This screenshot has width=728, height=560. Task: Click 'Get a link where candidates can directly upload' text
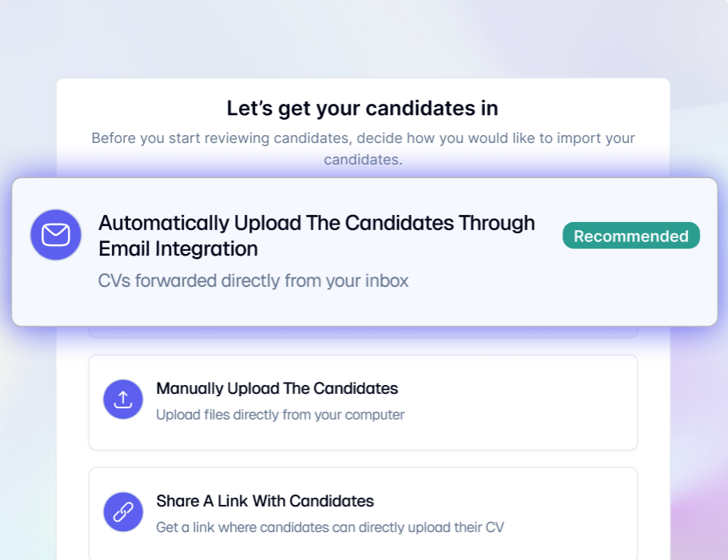(x=330, y=527)
